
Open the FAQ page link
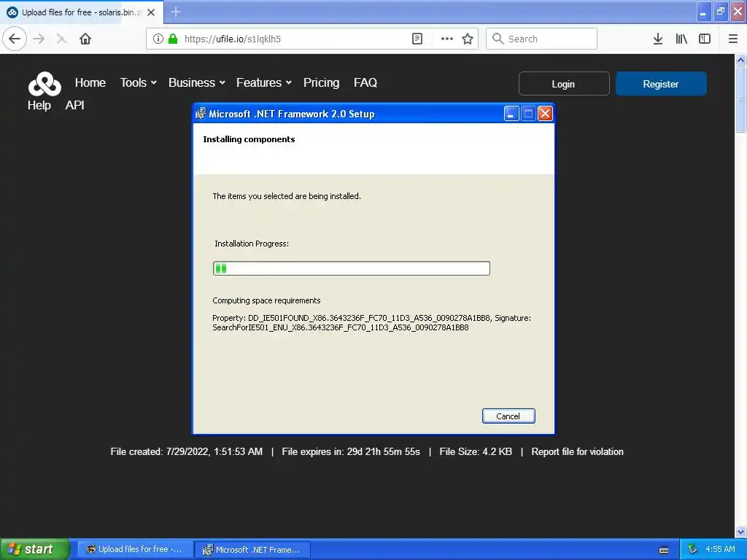pyautogui.click(x=365, y=82)
